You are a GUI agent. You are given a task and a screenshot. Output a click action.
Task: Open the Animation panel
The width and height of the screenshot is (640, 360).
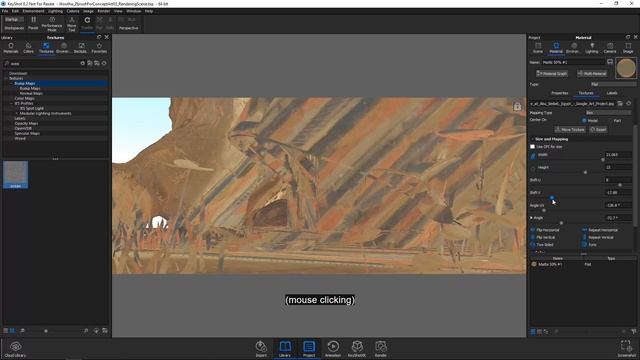333,349
